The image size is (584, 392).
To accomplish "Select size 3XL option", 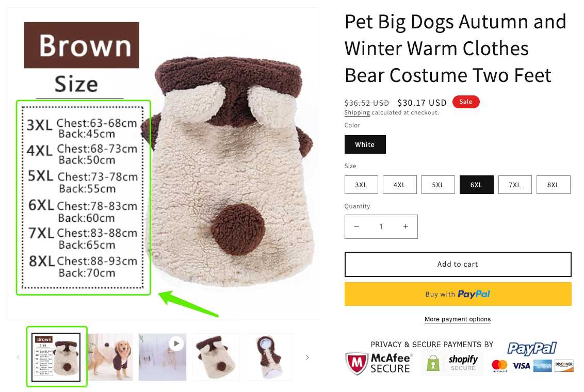I will point(361,185).
